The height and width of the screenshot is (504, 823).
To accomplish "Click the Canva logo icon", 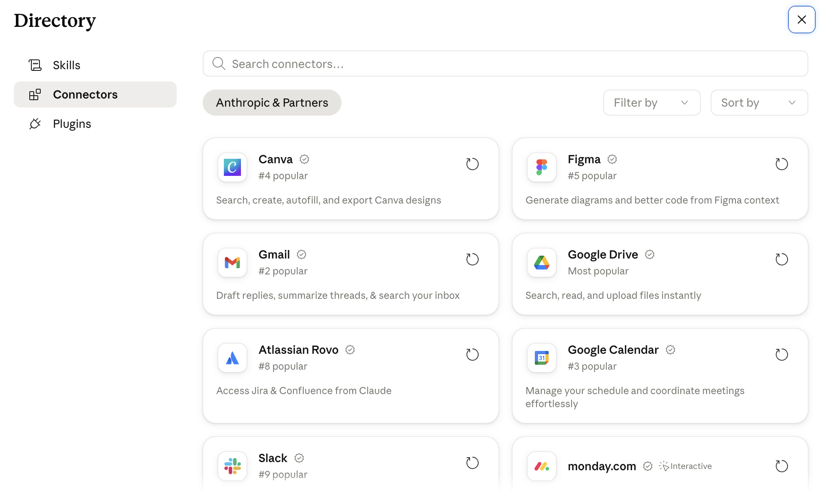I will pyautogui.click(x=232, y=167).
